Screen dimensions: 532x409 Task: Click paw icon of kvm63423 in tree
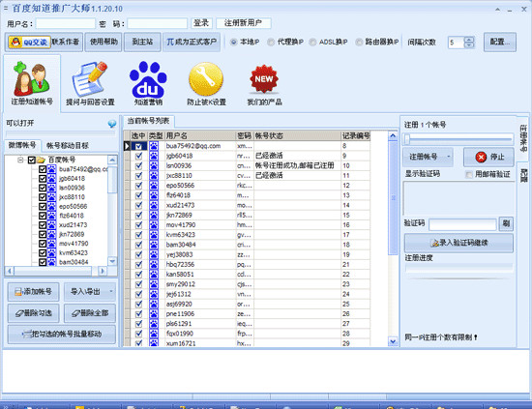click(52, 252)
